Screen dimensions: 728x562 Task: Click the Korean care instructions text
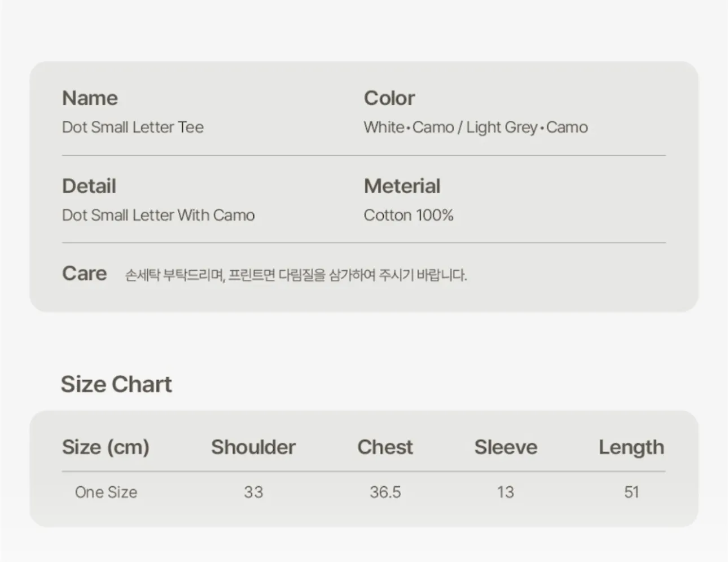coord(296,275)
